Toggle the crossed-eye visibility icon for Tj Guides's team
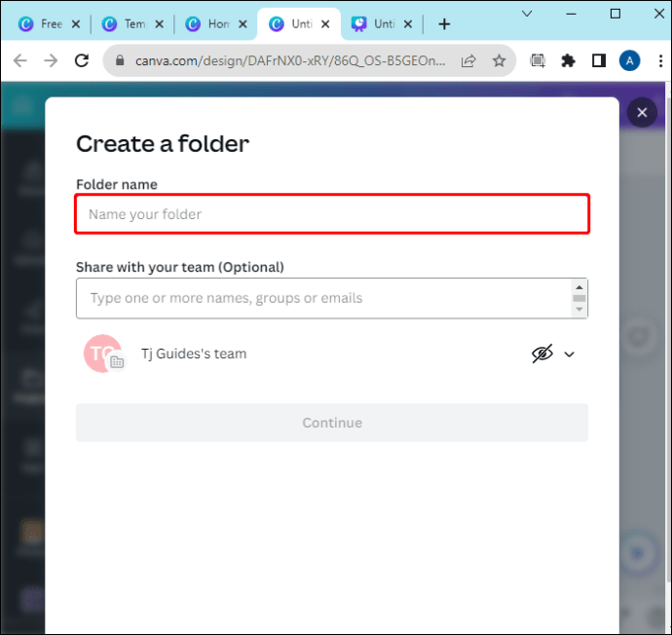 (x=542, y=354)
